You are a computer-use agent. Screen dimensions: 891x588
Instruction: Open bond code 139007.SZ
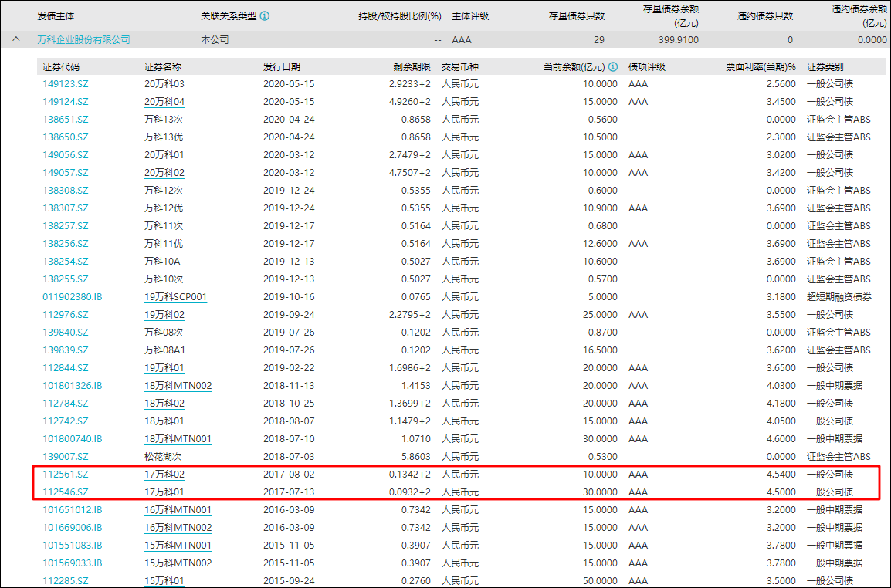click(66, 457)
